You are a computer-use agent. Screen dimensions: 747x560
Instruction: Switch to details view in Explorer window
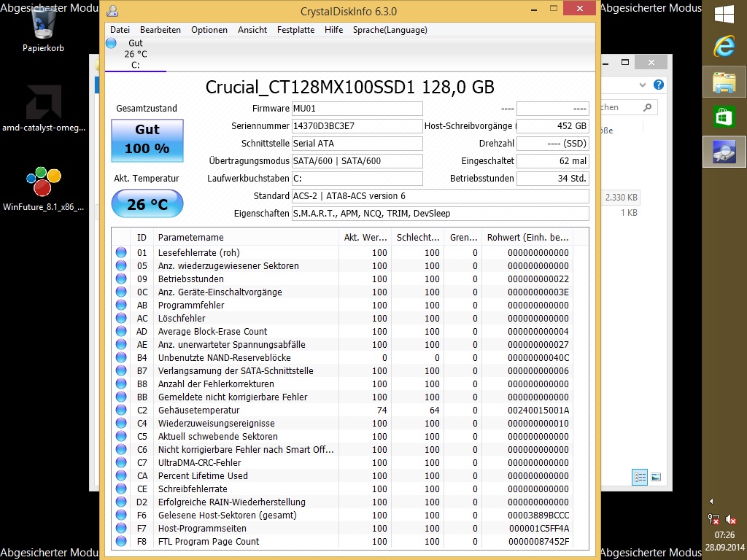click(x=639, y=477)
